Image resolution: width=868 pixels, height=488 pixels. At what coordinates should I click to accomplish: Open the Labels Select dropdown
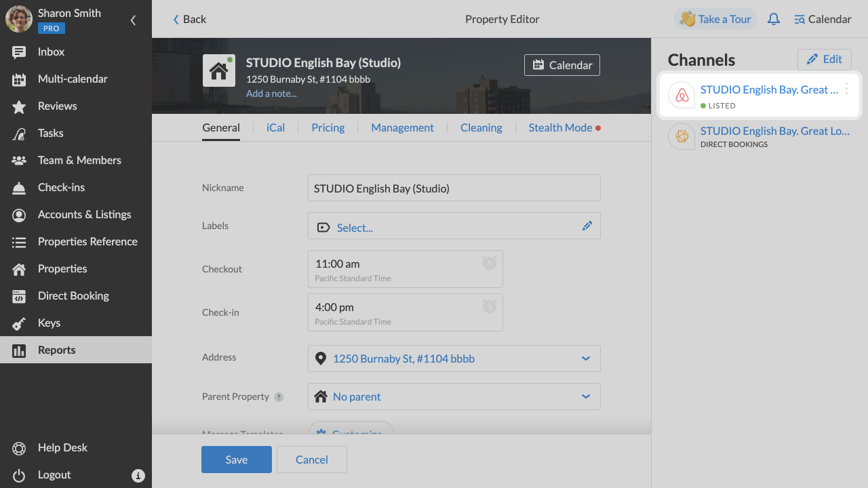(355, 228)
